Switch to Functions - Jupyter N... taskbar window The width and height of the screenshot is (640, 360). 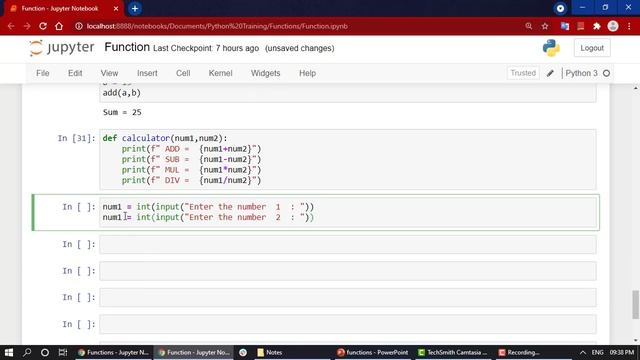pyautogui.click(x=113, y=353)
